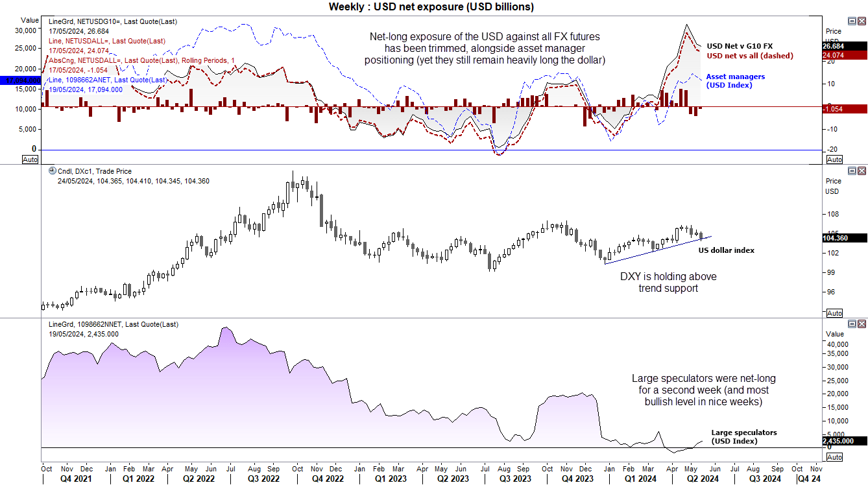Image resolution: width=868 pixels, height=485 pixels.
Task: Select the LineGrd 1098662NNET legend line
Action: 114,324
